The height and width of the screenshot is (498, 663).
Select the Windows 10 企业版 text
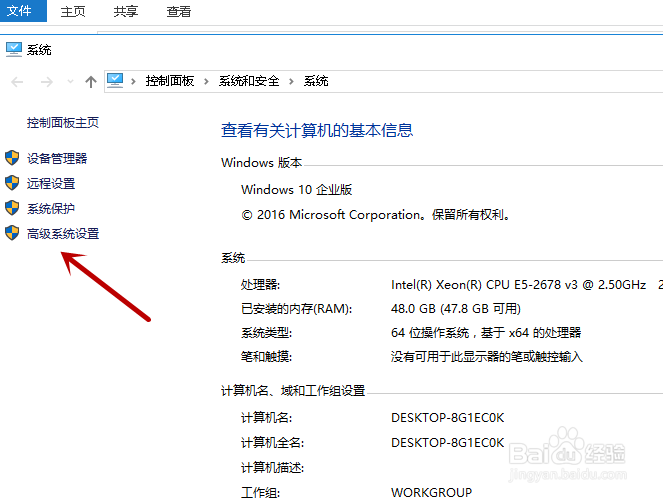[x=296, y=189]
